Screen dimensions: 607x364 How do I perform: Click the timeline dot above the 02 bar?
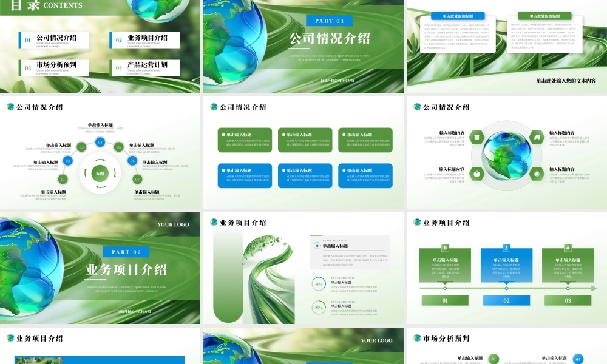click(506, 288)
